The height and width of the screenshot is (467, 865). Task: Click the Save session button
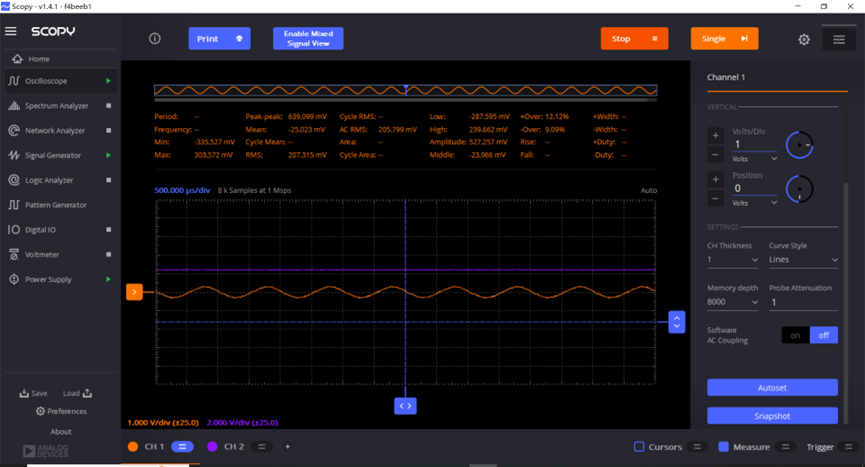click(33, 393)
